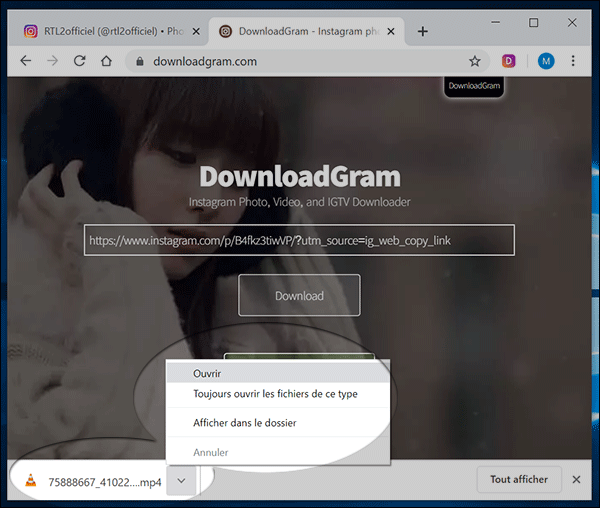Click the Tout afficher button
This screenshot has width=600, height=508.
click(518, 479)
